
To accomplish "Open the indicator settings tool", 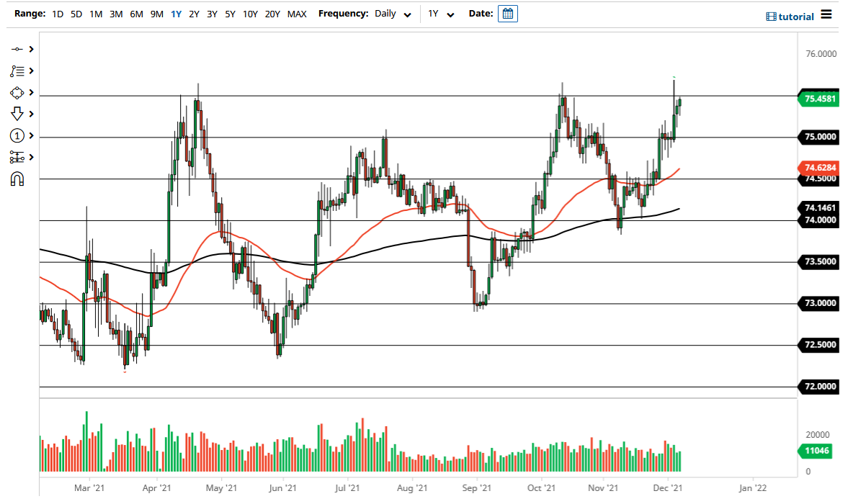I will click(x=15, y=156).
